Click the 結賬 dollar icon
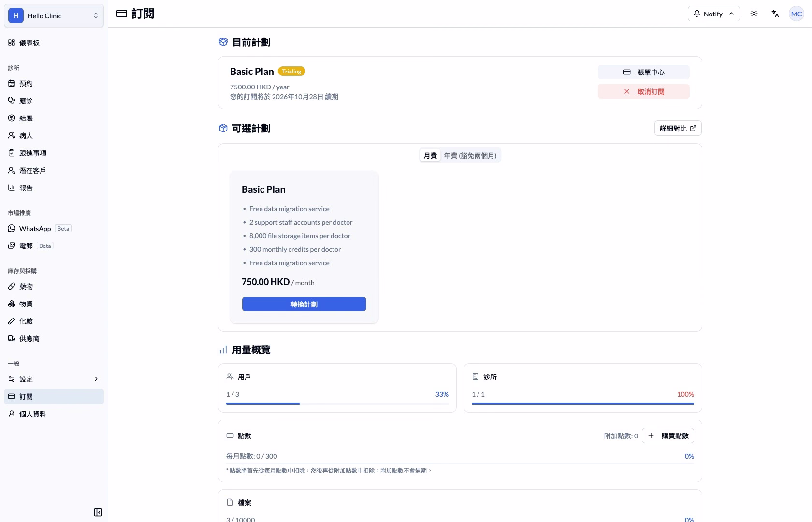This screenshot has height=522, width=812. point(12,118)
